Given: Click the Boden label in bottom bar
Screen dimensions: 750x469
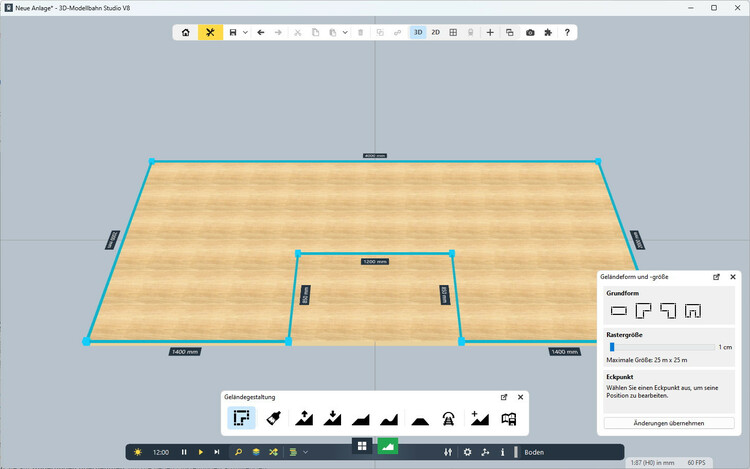Looking at the screenshot, I should (534, 452).
